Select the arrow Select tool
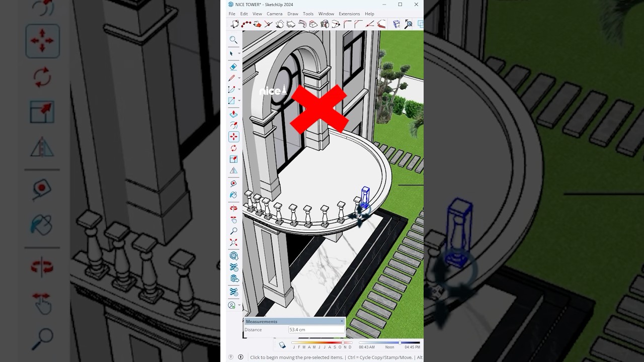Screen dimensions: 644x362 pos(232,53)
